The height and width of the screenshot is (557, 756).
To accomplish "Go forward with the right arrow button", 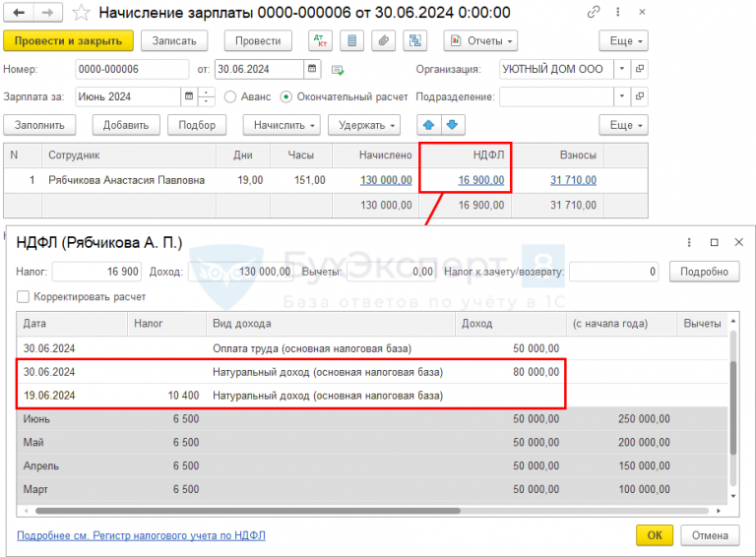I will tap(47, 13).
